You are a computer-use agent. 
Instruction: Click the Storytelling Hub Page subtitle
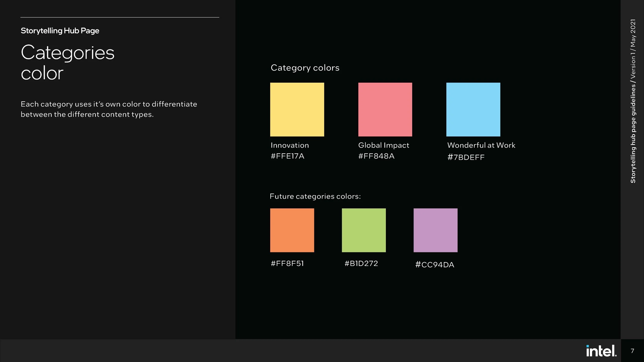(x=60, y=31)
